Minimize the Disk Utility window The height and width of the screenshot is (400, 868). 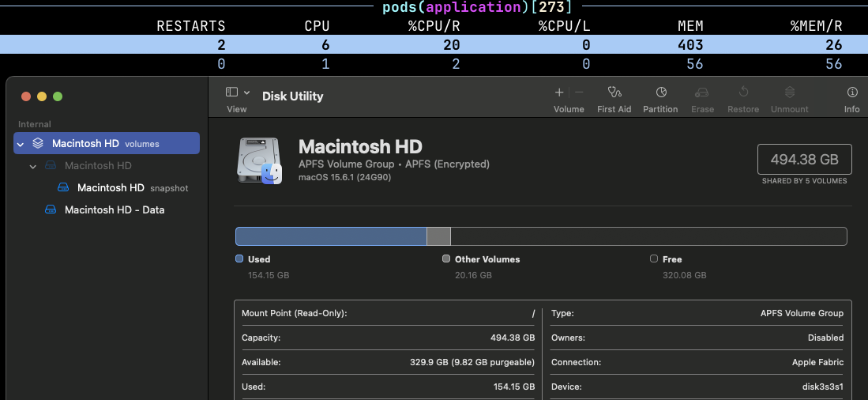(x=42, y=96)
